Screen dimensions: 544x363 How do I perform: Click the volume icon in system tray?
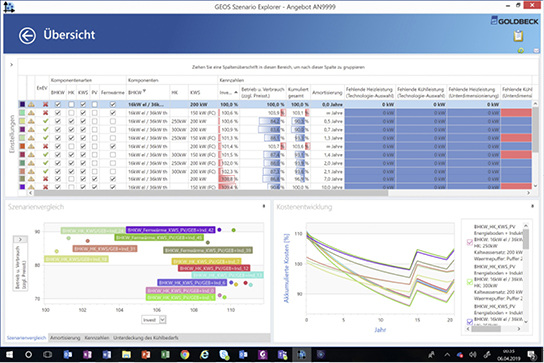click(473, 355)
